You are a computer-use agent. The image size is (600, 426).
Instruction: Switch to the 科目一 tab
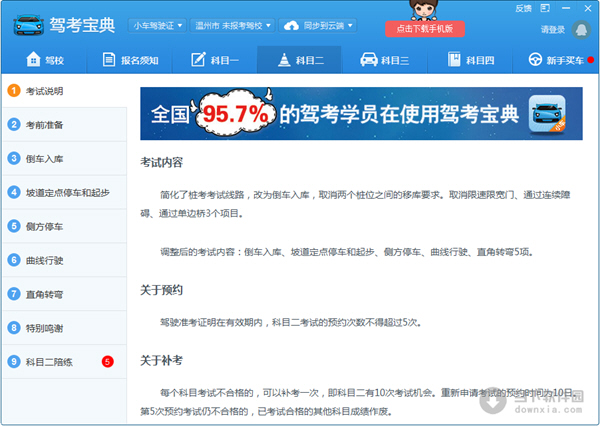click(215, 60)
